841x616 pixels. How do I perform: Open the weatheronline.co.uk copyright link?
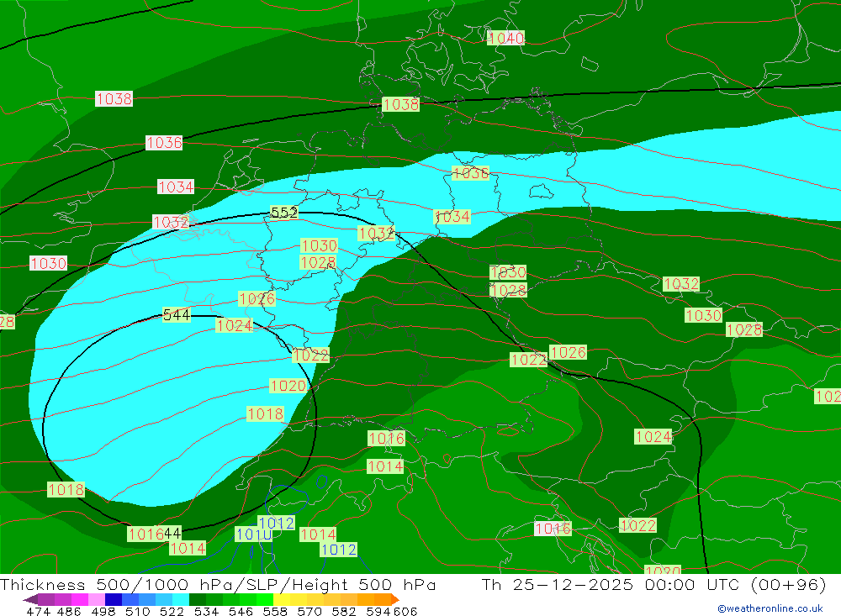[770, 608]
